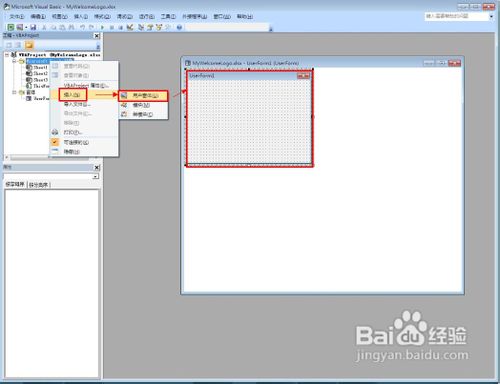Open the 外接程序(A) menu
This screenshot has width=500, height=384.
click(195, 16)
